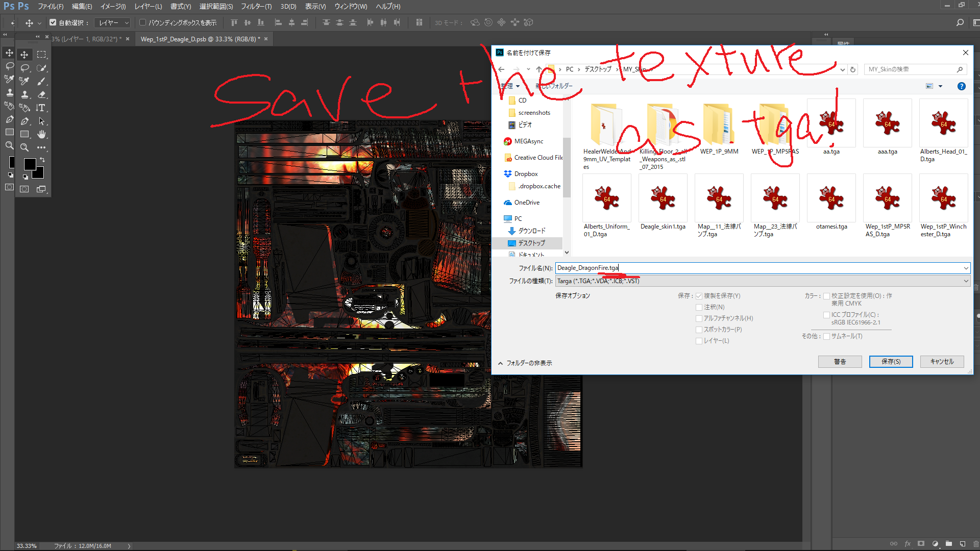Click the キャンセル cancel button
The image size is (980, 551).
tap(942, 362)
